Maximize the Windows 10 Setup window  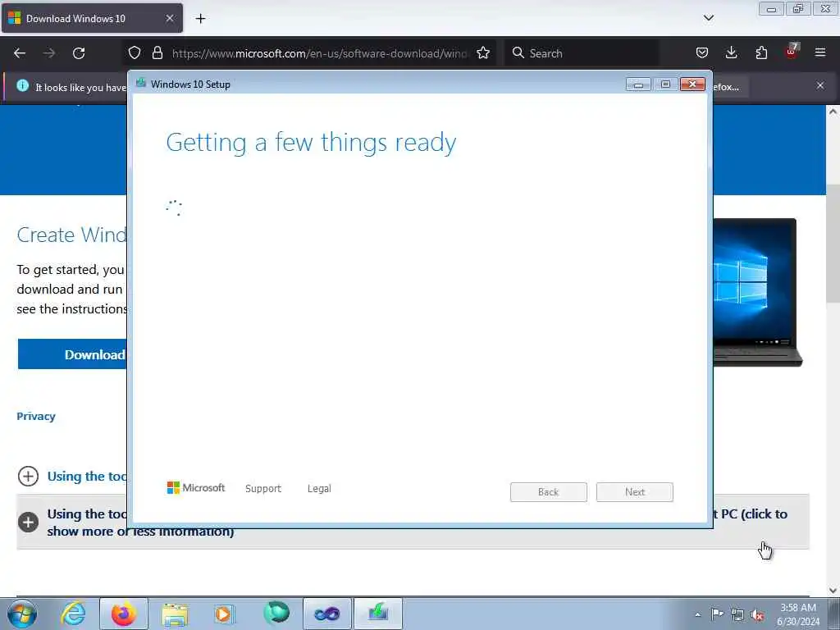coord(665,84)
